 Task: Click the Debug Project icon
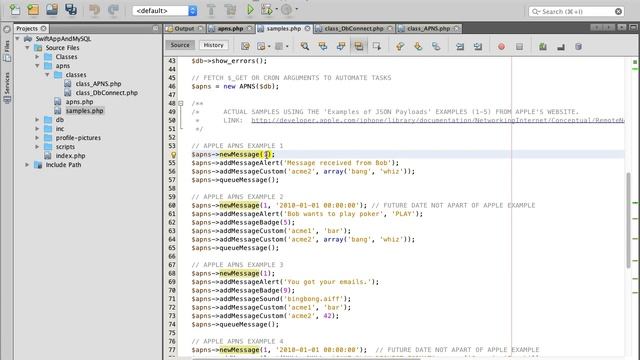tap(267, 9)
